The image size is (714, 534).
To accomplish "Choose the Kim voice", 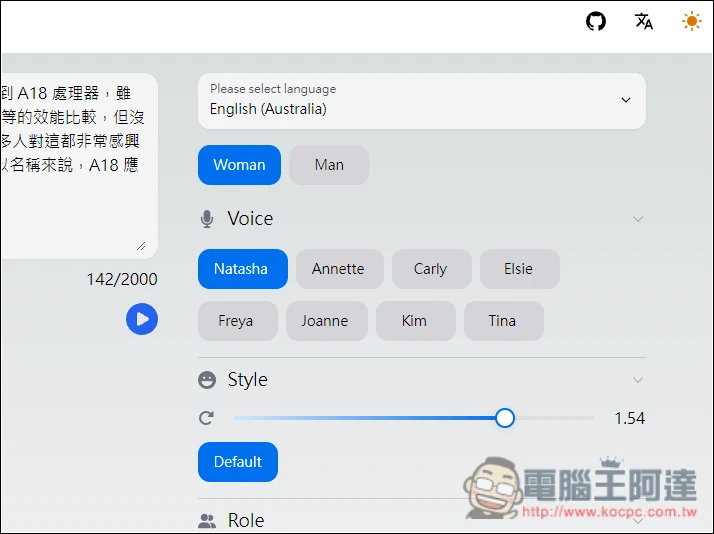I will tap(416, 320).
